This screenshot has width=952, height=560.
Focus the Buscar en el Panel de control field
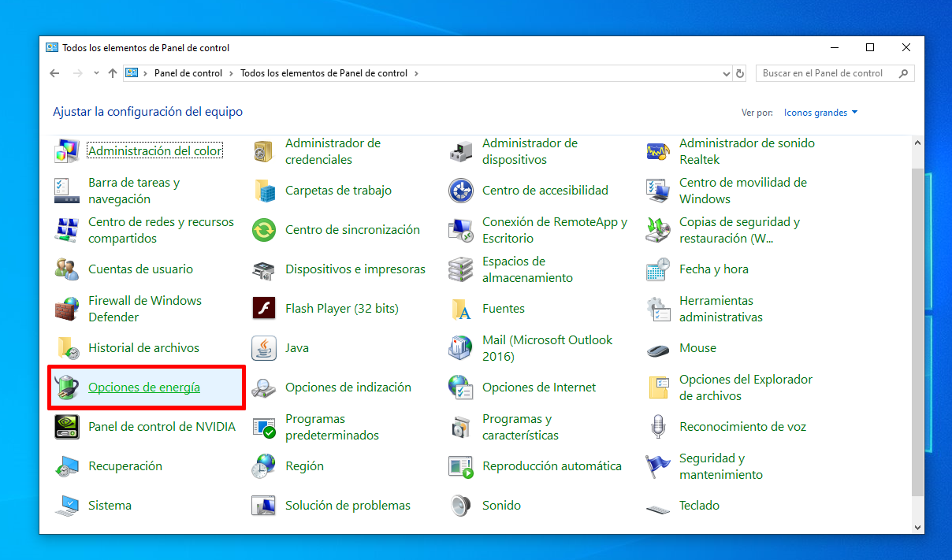coord(835,73)
